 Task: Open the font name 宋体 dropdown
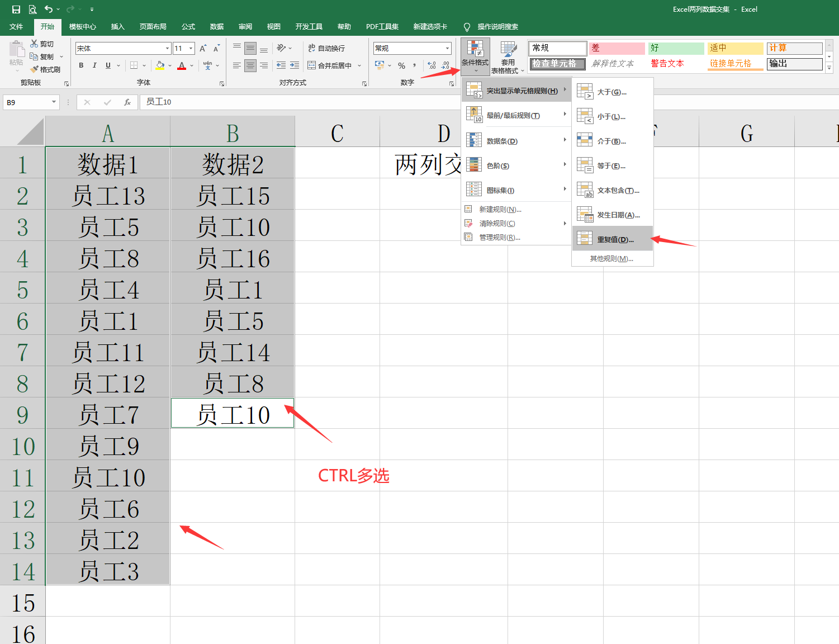tap(167, 48)
